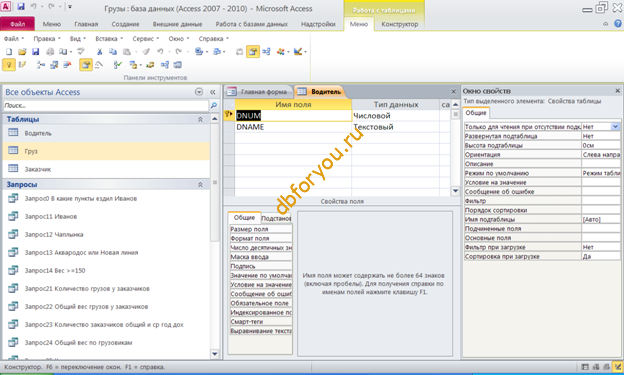Switch to Design view from the status bar's last icon

coord(618,367)
